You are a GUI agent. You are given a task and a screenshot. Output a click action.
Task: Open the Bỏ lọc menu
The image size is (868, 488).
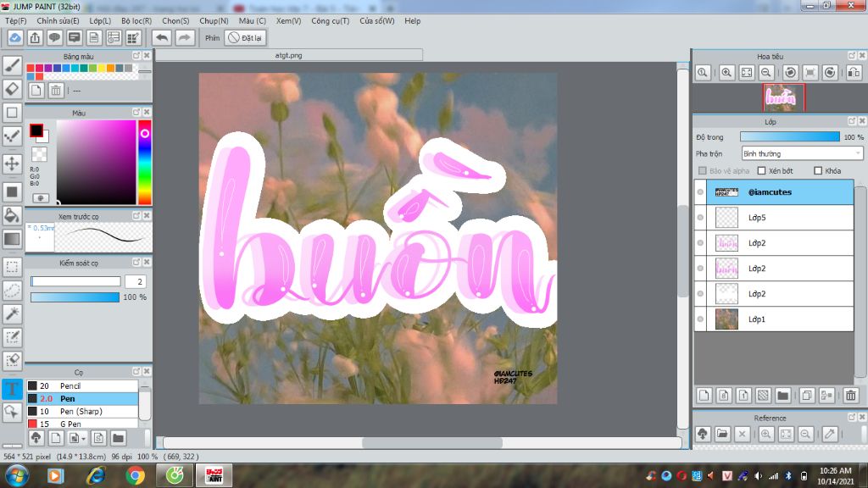tap(138, 20)
